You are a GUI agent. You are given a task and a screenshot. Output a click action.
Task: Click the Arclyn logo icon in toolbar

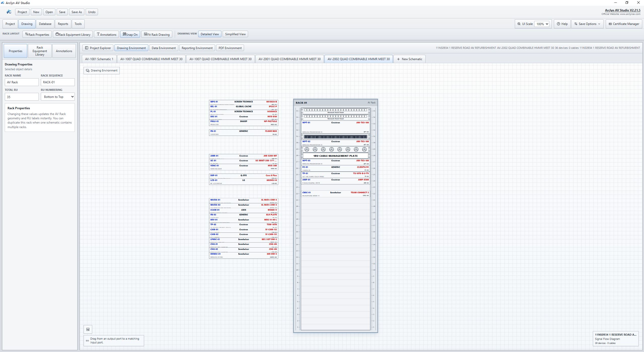pyautogui.click(x=9, y=12)
